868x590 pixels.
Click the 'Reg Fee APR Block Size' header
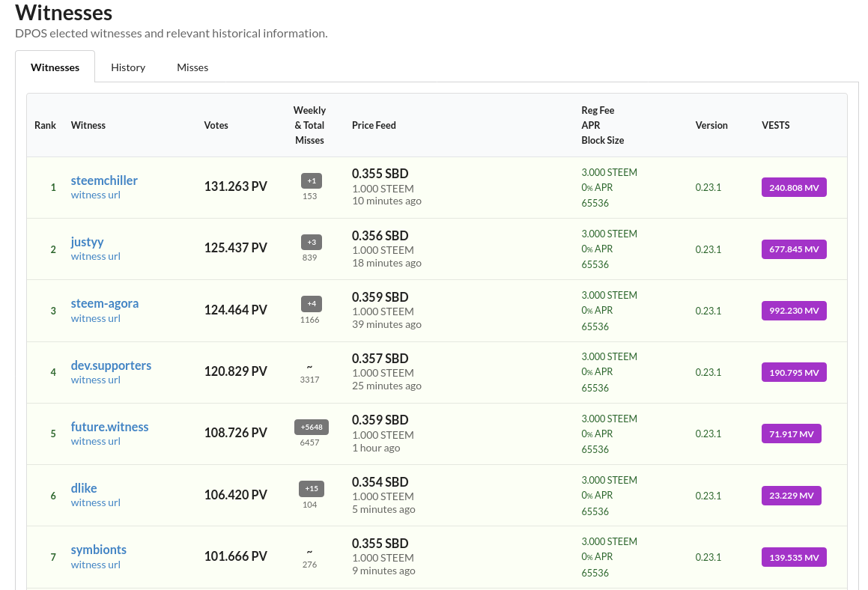click(x=602, y=125)
